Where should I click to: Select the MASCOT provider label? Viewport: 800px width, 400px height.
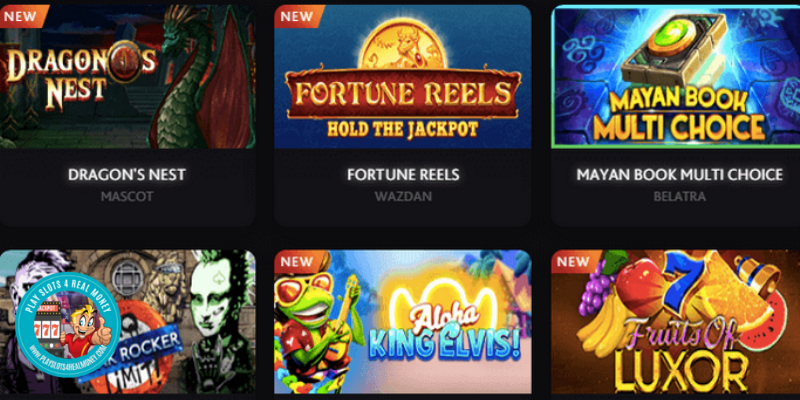[x=127, y=196]
